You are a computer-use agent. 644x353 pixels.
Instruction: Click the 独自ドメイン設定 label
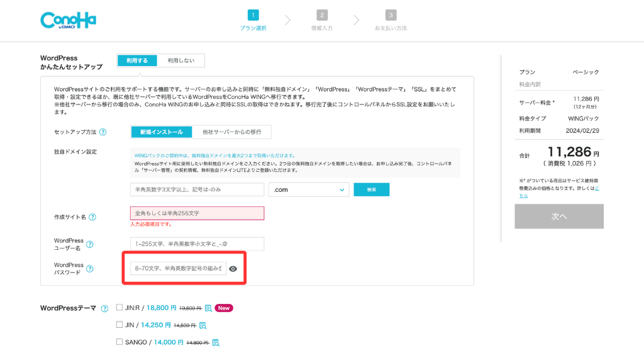pyautogui.click(x=75, y=152)
